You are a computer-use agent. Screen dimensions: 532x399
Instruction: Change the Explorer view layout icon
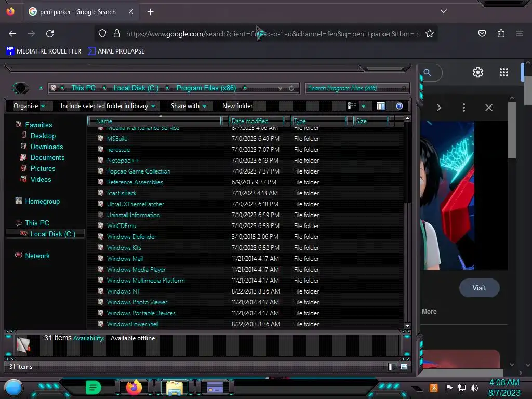tap(352, 106)
